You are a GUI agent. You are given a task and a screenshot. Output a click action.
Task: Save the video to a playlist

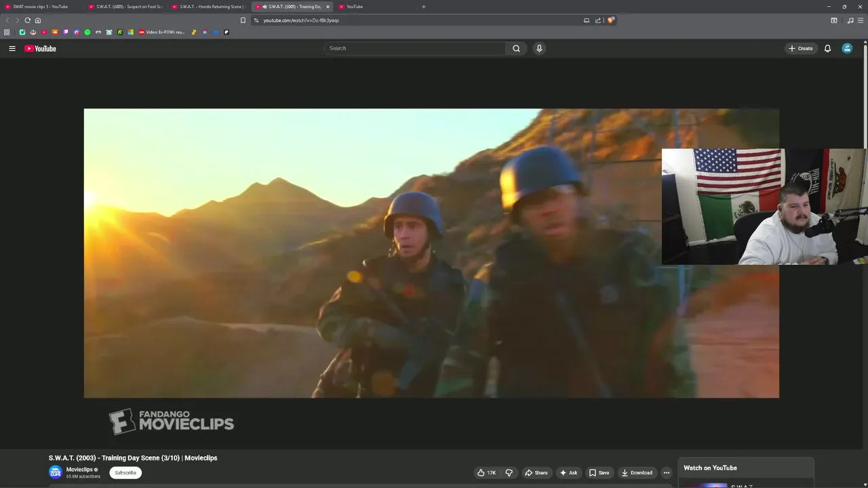point(599,472)
